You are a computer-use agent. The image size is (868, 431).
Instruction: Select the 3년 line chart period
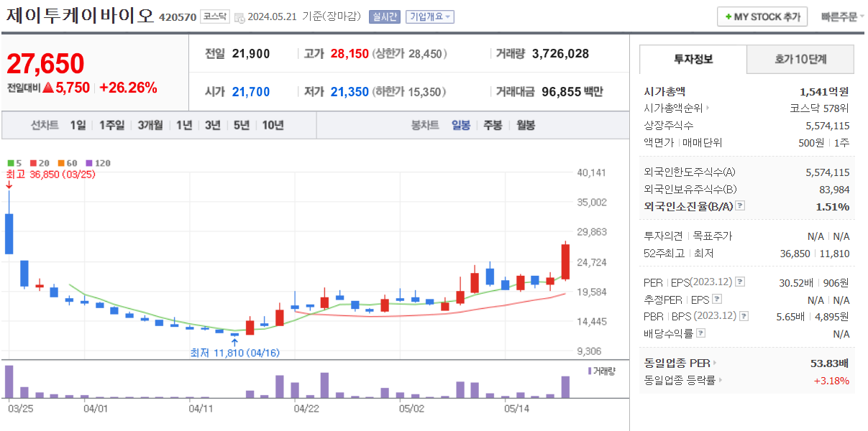click(x=212, y=125)
